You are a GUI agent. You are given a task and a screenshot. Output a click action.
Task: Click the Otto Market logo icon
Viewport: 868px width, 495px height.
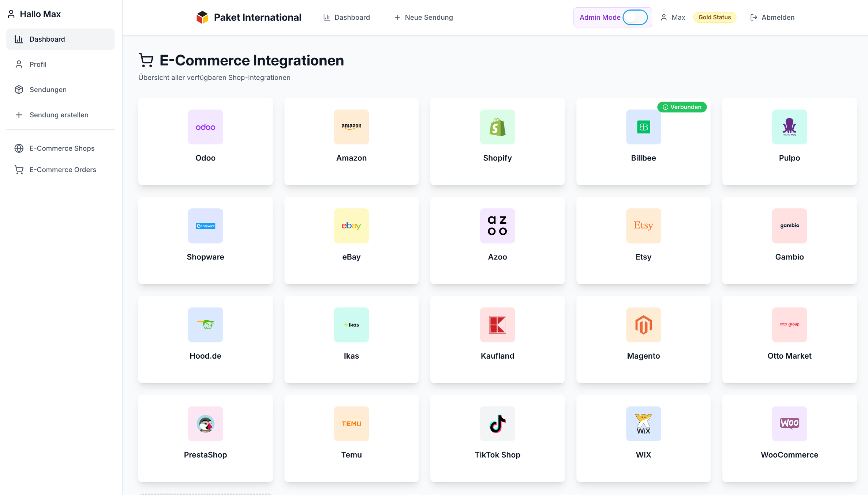click(789, 325)
